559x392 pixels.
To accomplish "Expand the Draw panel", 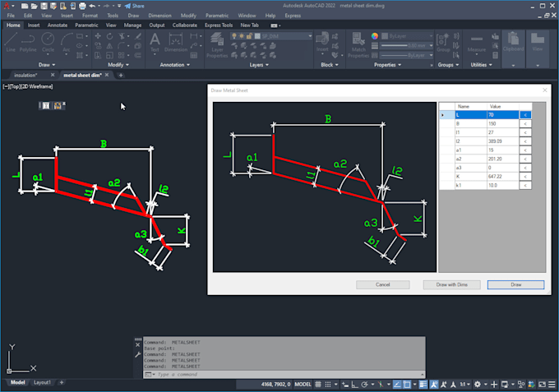I will coord(47,65).
